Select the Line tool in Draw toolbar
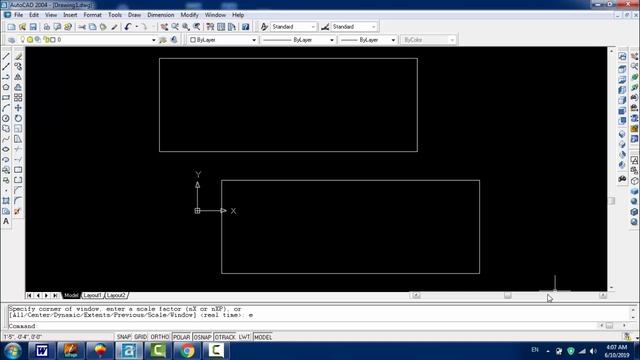Screen dimensions: 640x360 click(x=6, y=56)
